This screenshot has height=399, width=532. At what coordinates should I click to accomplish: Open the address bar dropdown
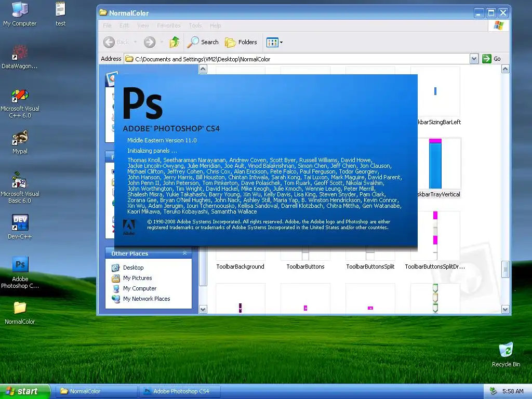pyautogui.click(x=474, y=59)
